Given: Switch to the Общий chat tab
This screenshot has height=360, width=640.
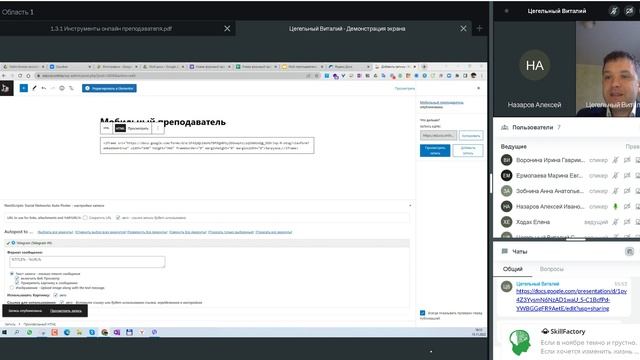Looking at the screenshot, I should click(x=513, y=269).
